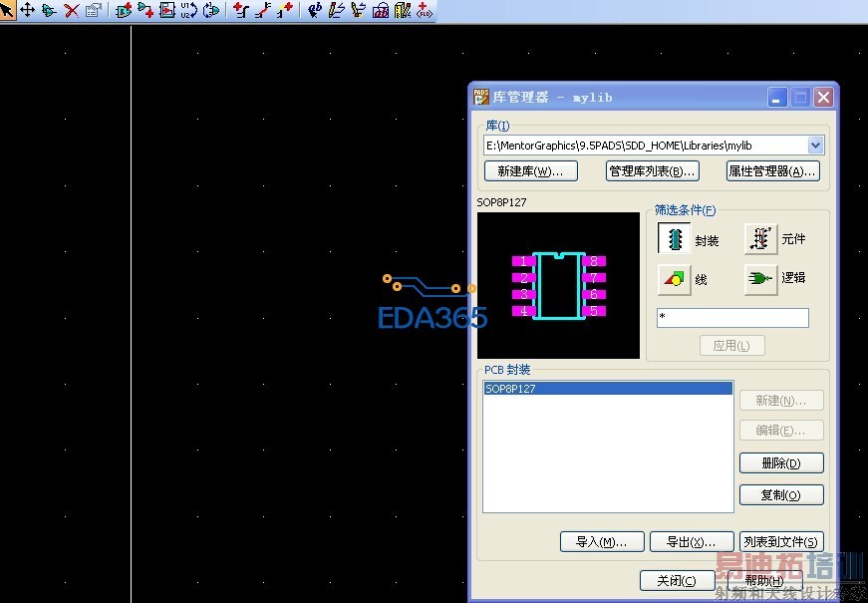The height and width of the screenshot is (603, 868).
Task: Select the 元件 (parts) filter icon
Action: (x=760, y=238)
